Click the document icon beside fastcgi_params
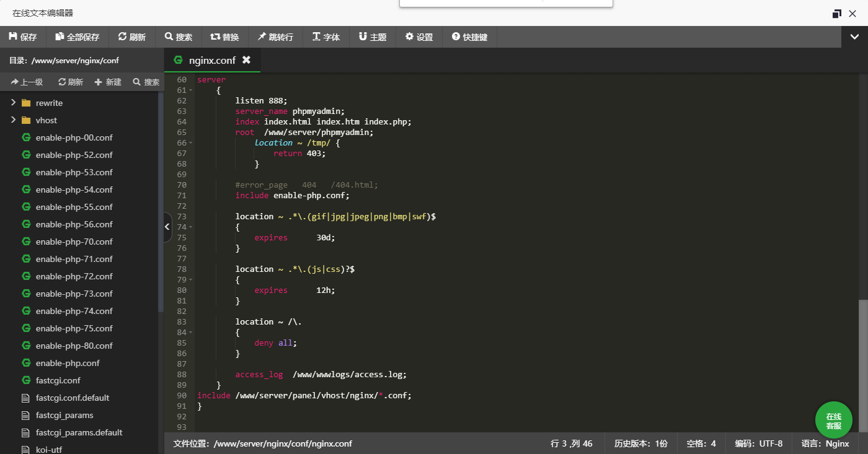The image size is (868, 454). pos(26,415)
